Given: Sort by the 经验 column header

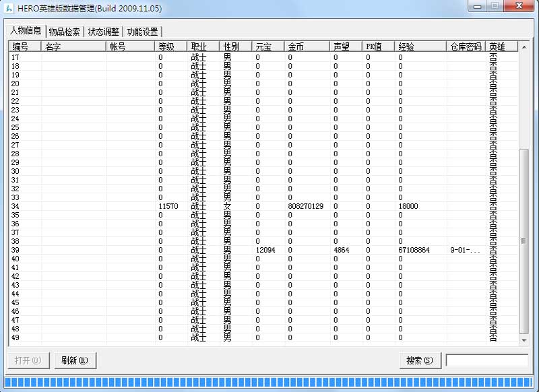Looking at the screenshot, I should [x=420, y=46].
